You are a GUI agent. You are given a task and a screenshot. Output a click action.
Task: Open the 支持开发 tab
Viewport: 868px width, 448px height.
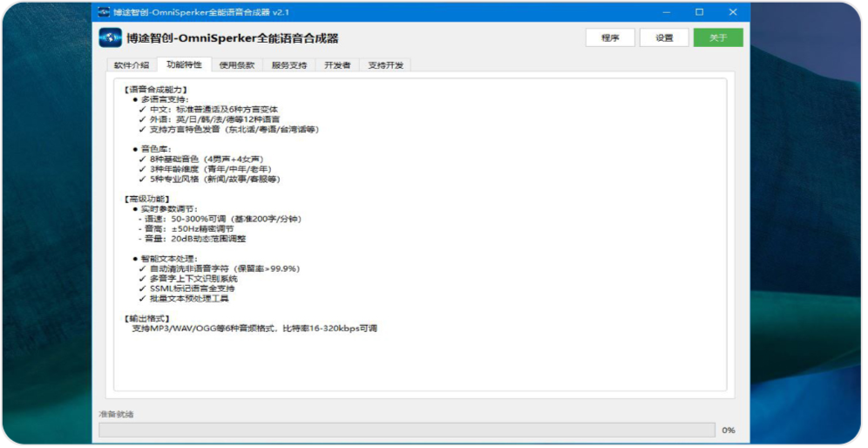coord(385,65)
